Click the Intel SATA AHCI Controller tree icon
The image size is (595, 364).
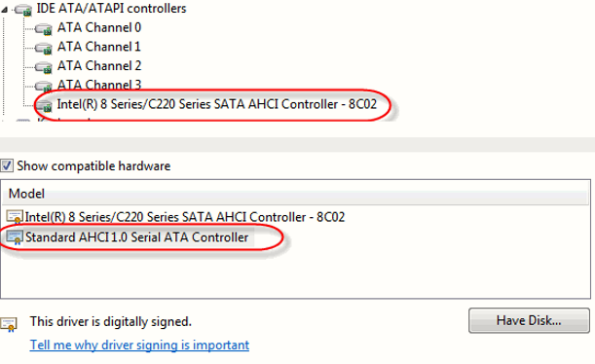pyautogui.click(x=44, y=105)
